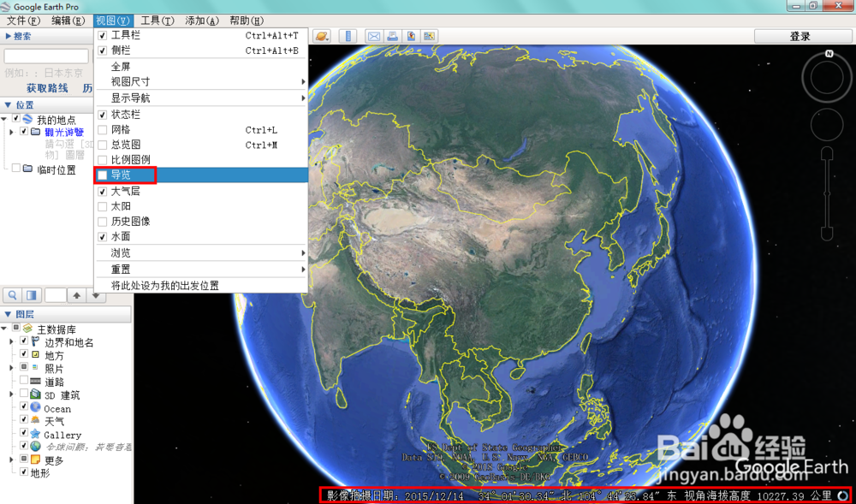
Task: Select the ruler measuring tool
Action: click(348, 37)
